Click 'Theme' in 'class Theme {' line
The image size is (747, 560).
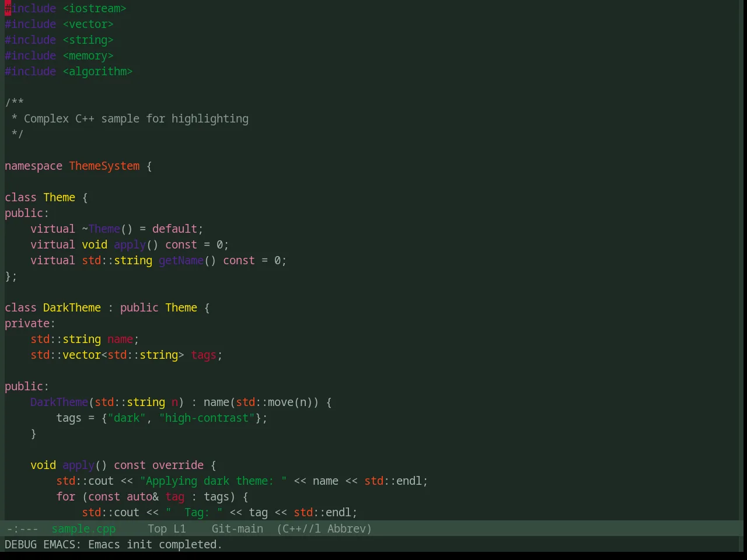point(59,198)
